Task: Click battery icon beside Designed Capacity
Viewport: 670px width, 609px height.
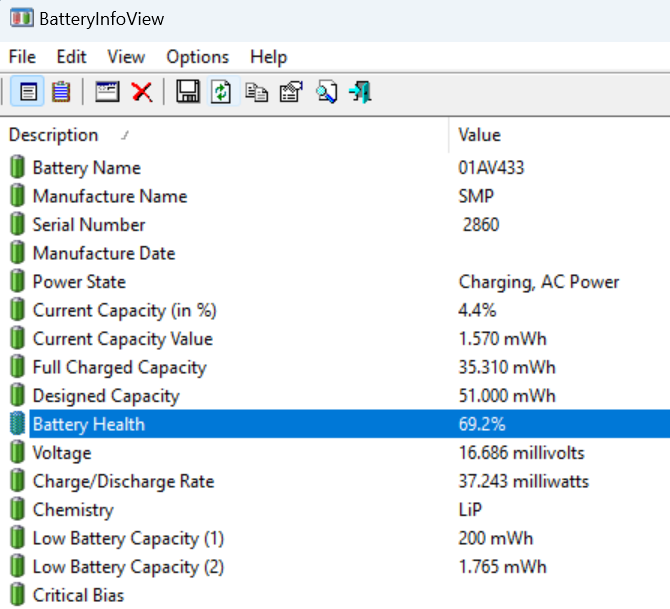Action: pos(17,395)
